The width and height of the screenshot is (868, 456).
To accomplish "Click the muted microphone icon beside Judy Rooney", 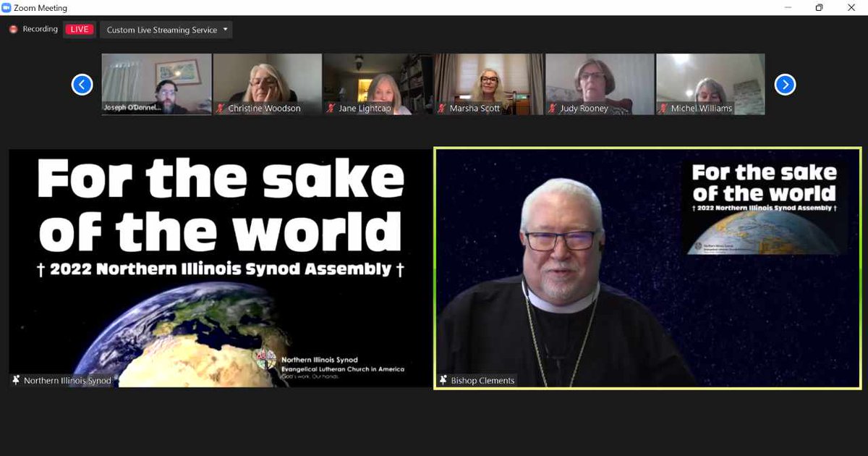I will click(x=553, y=108).
